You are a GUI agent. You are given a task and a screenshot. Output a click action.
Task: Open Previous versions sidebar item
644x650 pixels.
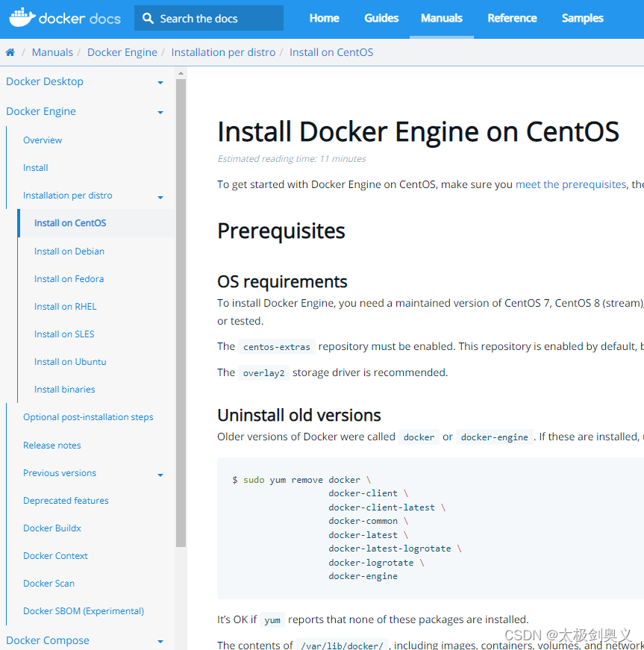[x=60, y=473]
